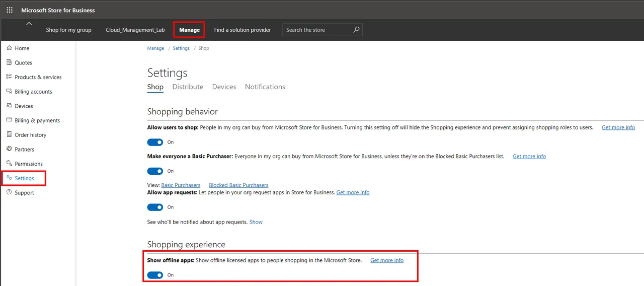Open the app launcher waffle icon
The width and height of the screenshot is (644, 286).
point(10,10)
